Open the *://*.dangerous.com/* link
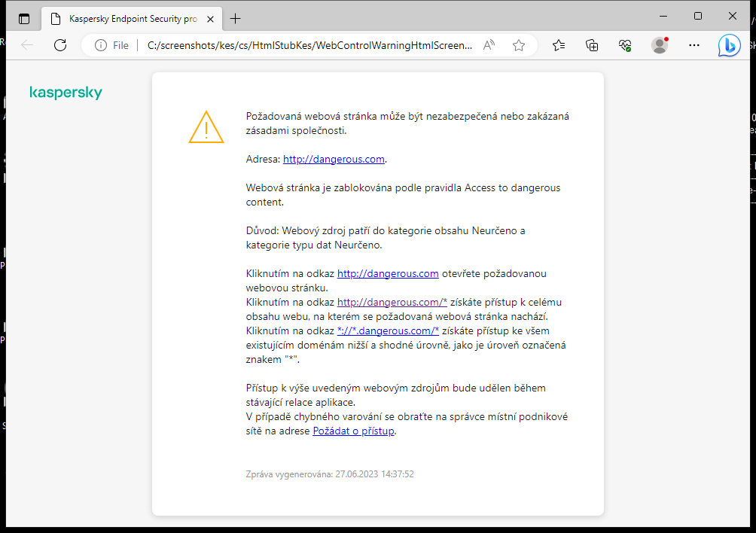This screenshot has height=533, width=756. coord(388,331)
